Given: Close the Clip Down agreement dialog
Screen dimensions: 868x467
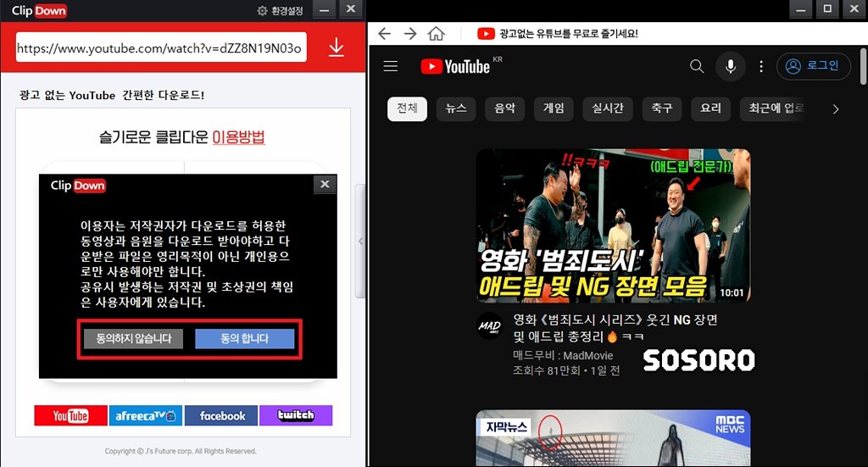Looking at the screenshot, I should pos(325,184).
